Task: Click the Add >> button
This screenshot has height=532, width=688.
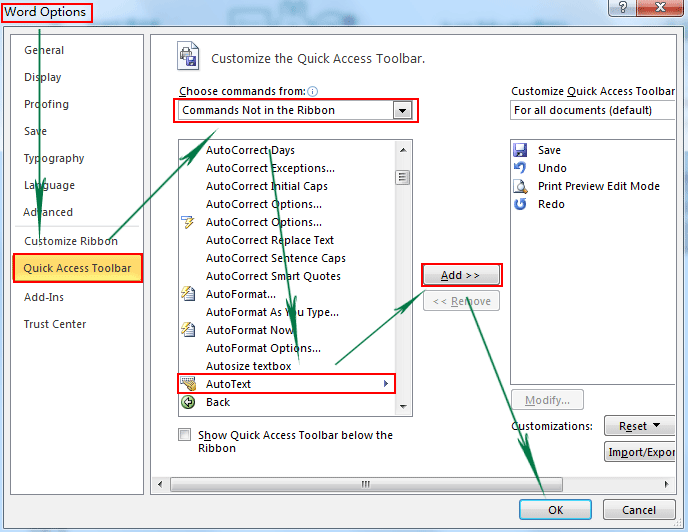Action: [461, 275]
